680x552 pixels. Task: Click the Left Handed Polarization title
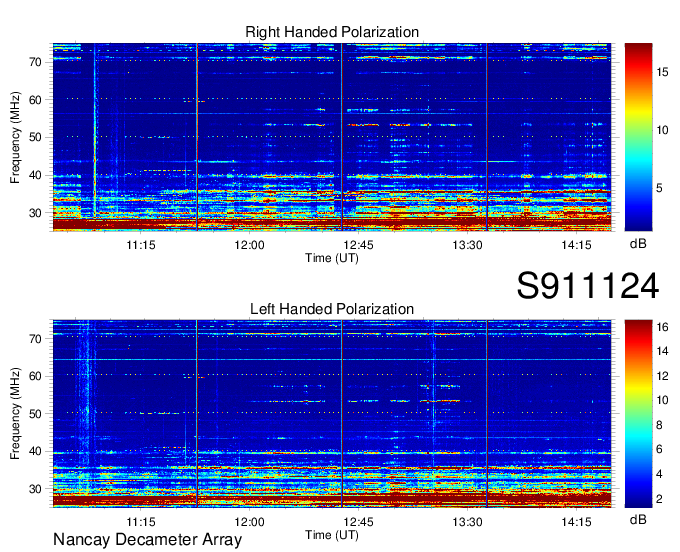click(x=332, y=309)
